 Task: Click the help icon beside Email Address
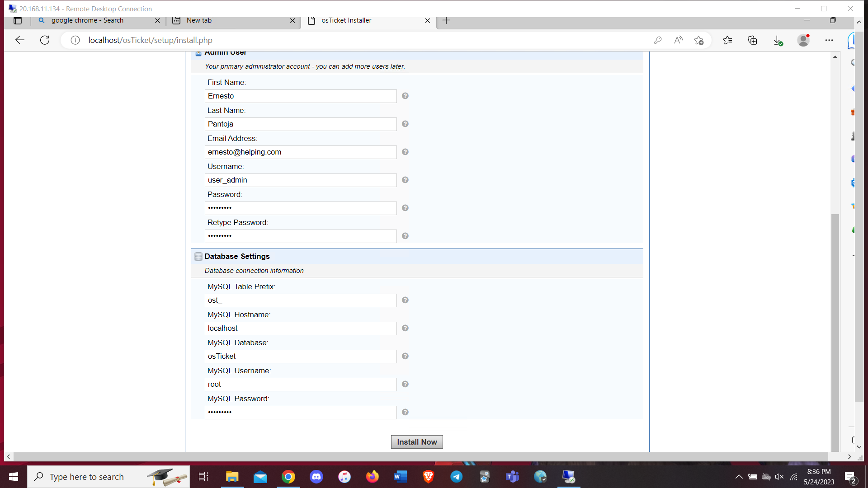pyautogui.click(x=405, y=152)
